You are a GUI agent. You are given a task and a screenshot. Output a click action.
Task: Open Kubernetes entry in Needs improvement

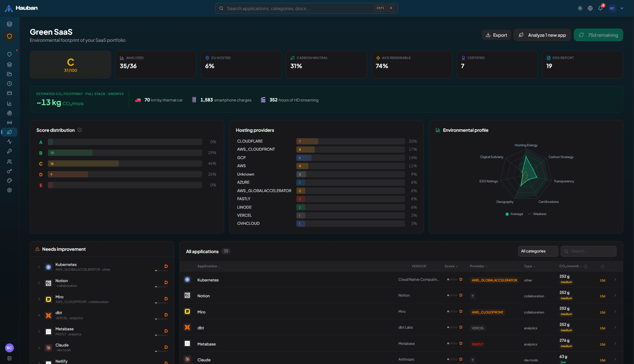tap(103, 267)
